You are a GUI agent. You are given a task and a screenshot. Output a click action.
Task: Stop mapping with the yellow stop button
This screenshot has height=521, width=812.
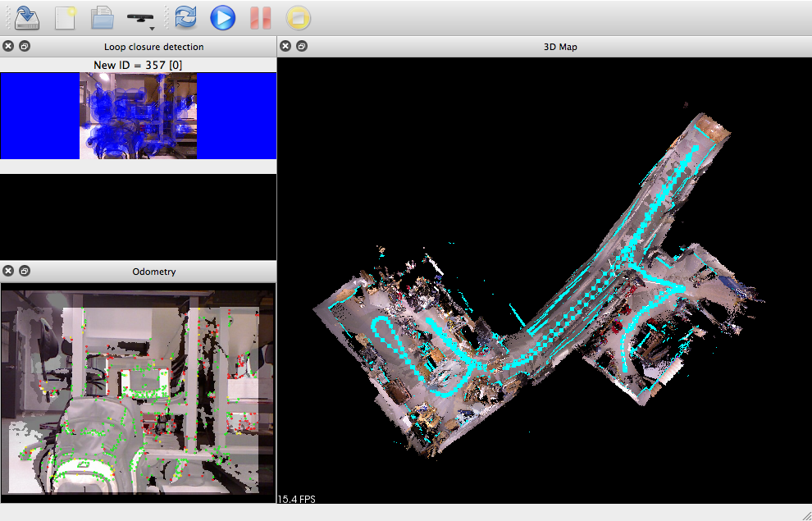coord(298,17)
